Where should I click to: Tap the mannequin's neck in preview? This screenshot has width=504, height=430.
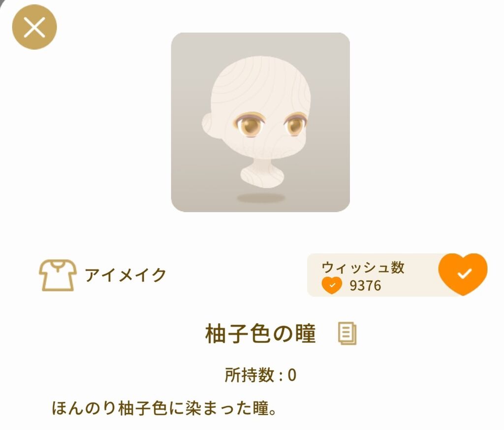tap(262, 173)
